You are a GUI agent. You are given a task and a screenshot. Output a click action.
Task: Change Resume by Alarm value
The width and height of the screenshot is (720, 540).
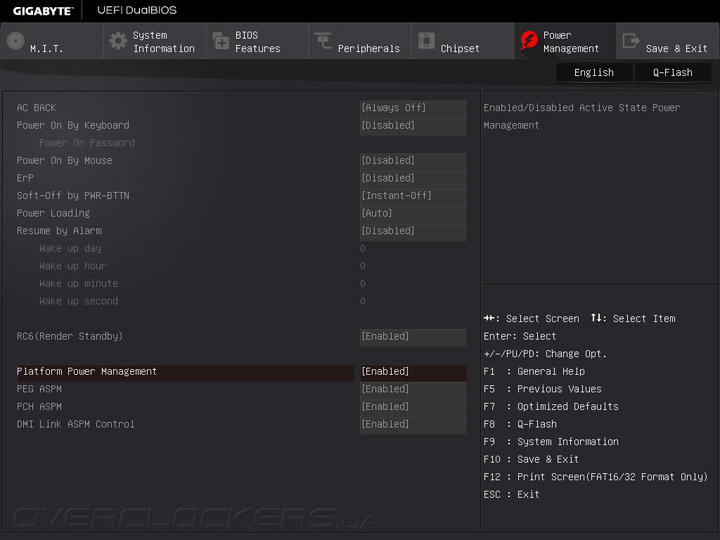click(413, 231)
